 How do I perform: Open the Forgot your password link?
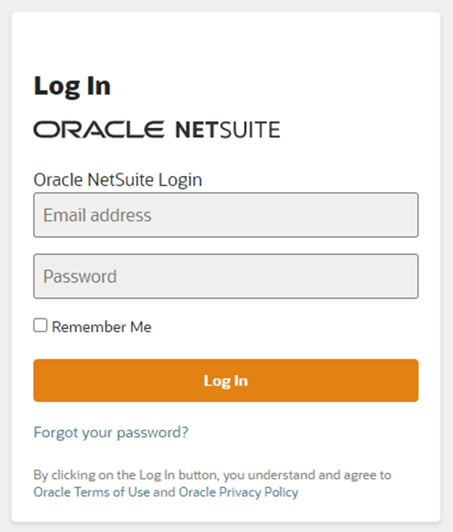point(111,433)
